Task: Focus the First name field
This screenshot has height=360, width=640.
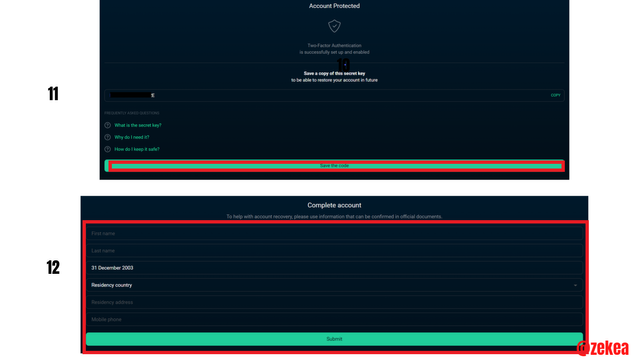Action: [334, 233]
